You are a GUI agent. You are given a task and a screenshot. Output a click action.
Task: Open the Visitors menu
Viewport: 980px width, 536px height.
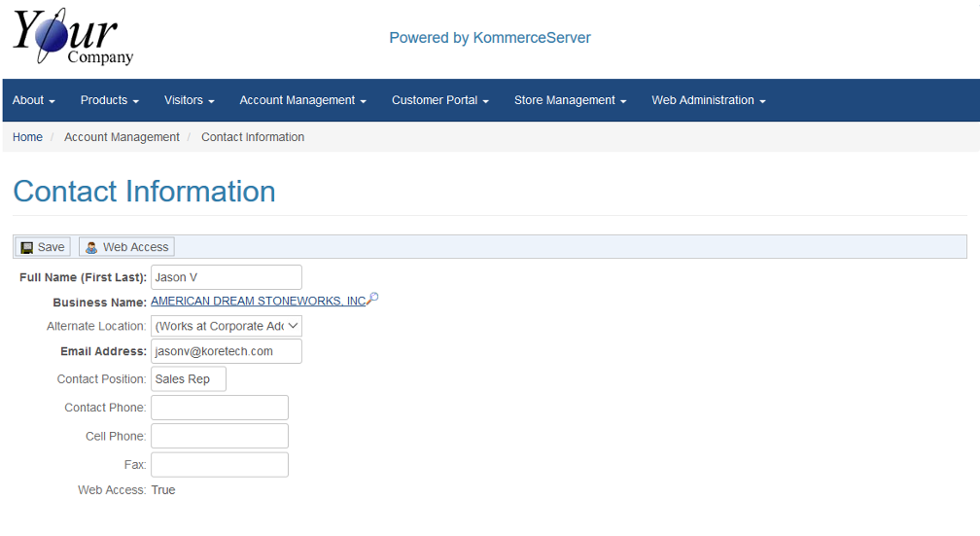pyautogui.click(x=189, y=100)
